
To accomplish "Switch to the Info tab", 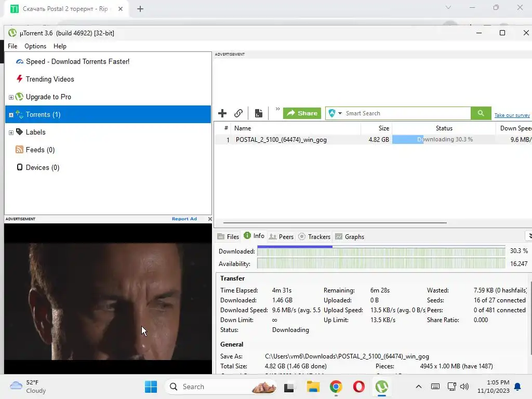I will (254, 236).
